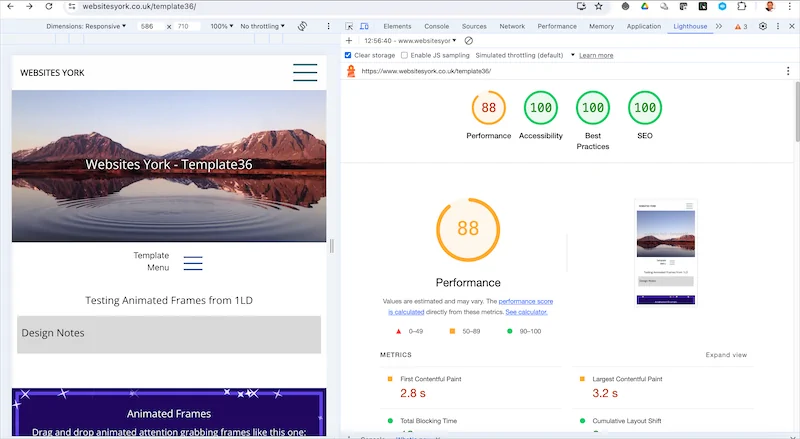Go back with the browser back arrow
Image resolution: width=800 pixels, height=439 pixels.
(10, 7)
